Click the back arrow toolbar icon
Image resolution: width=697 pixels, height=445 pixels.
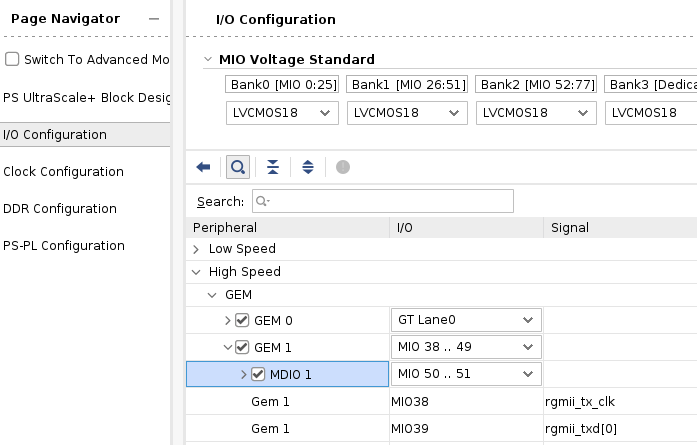[203, 167]
